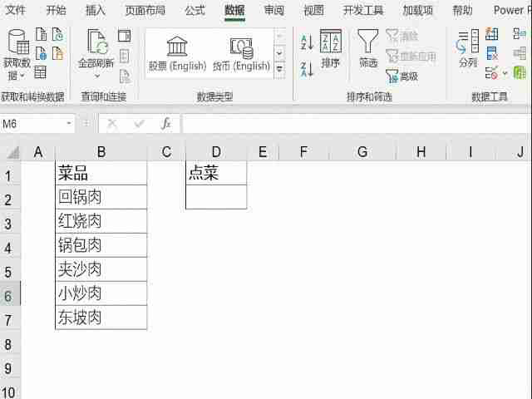Sort ascending with the A-Z icon
The height and width of the screenshot is (399, 532).
coord(307,42)
